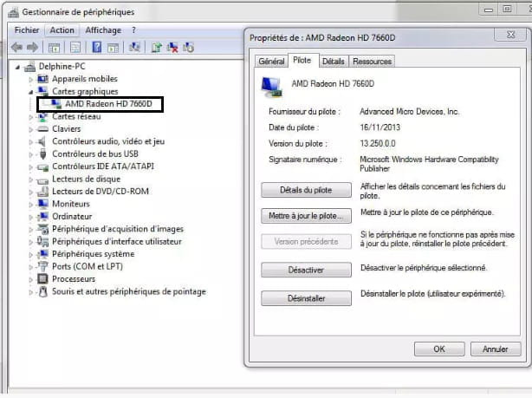Viewport: 532px width, 398px height.
Task: Click the scan for hardware changes icon
Action: tap(134, 47)
